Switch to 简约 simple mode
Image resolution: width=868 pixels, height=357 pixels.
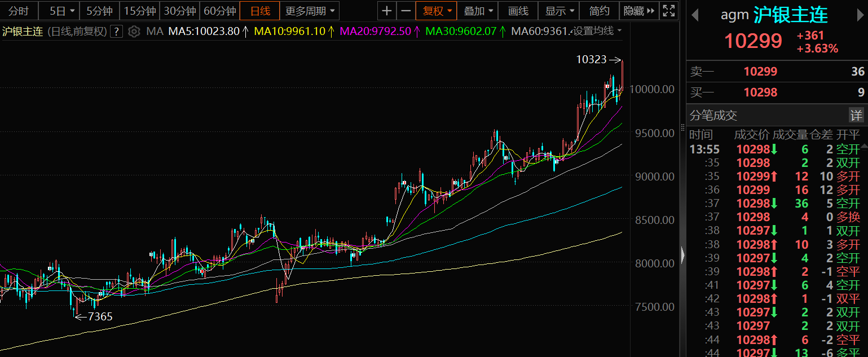tap(600, 11)
